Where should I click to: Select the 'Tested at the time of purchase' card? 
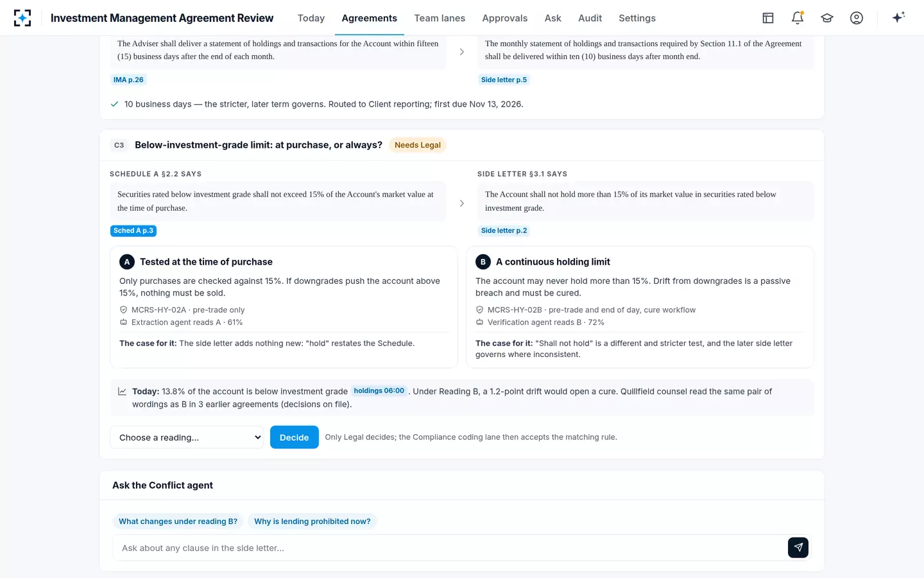[x=284, y=307]
